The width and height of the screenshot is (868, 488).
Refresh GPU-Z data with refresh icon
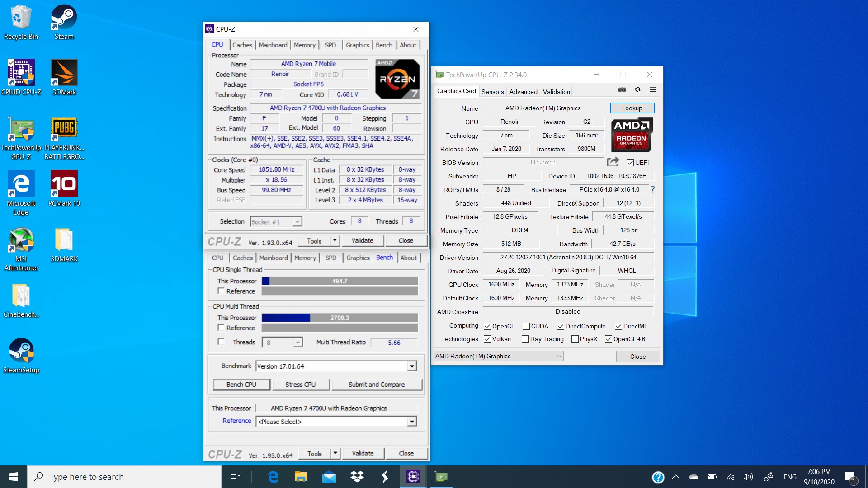pos(637,90)
